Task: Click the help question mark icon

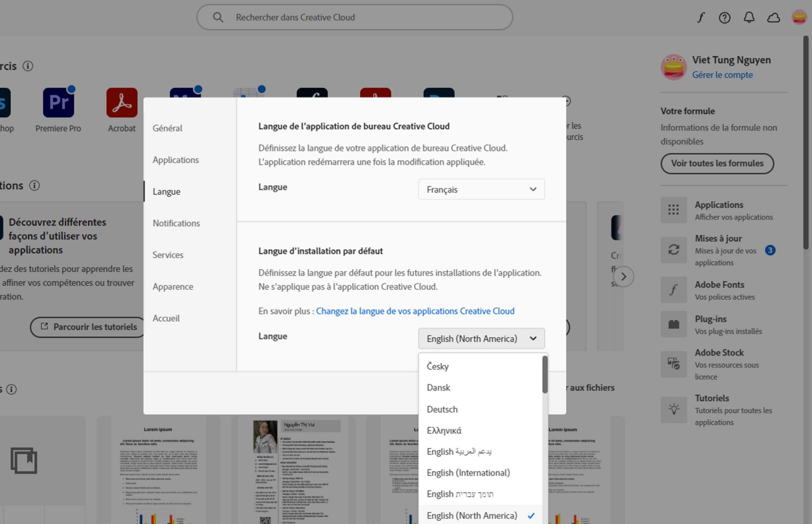Action: click(x=724, y=17)
